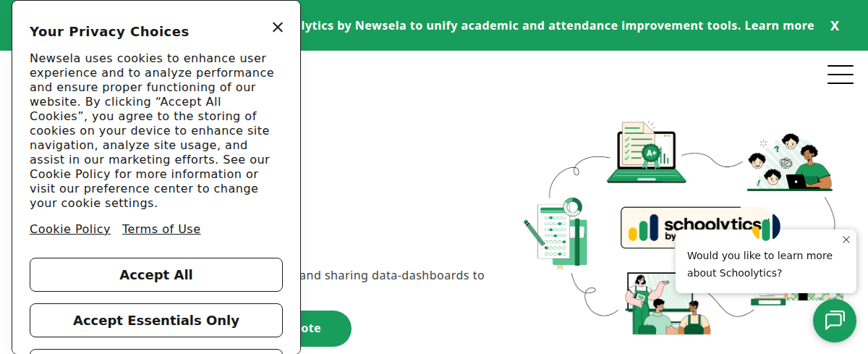Image resolution: width=868 pixels, height=354 pixels.
Task: Follow the Learn more banner link
Action: point(779,26)
